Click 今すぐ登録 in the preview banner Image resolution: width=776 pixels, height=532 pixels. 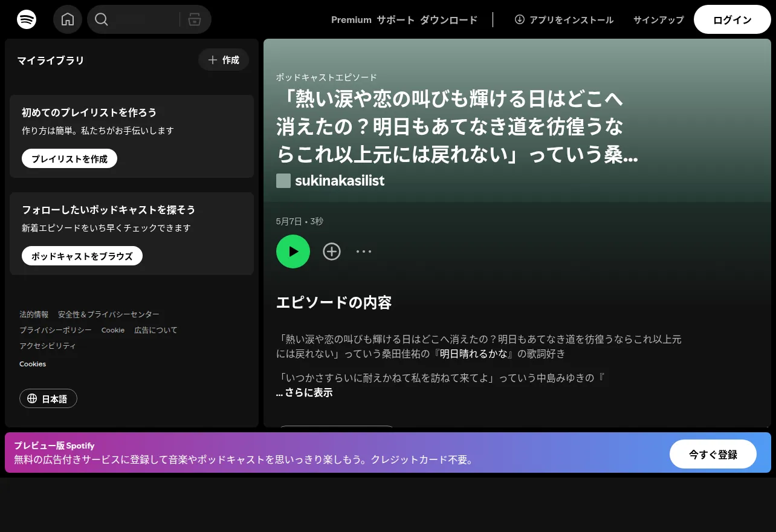tap(713, 454)
